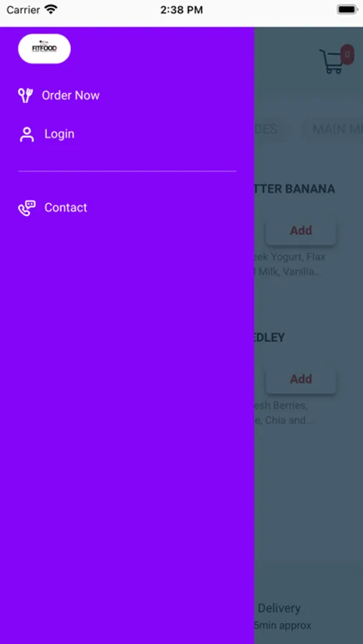Tap the Delivery option at the bottom
363x644 pixels.
[x=279, y=608]
